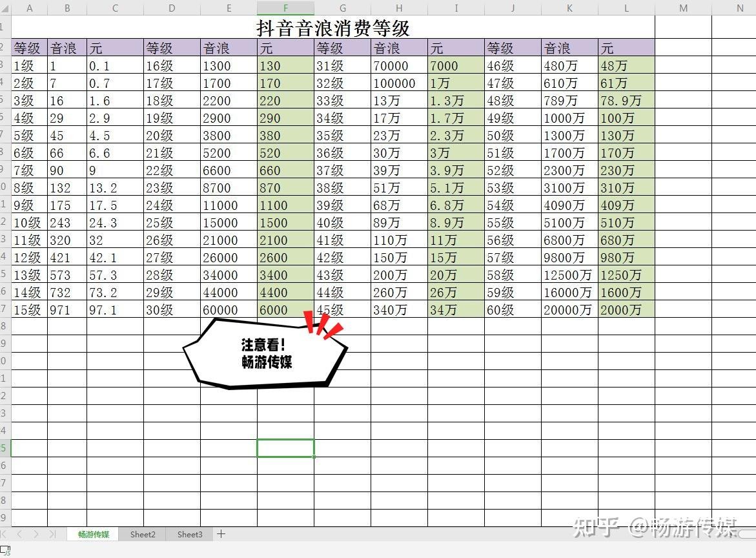Click the 45级 cell
This screenshot has width=756, height=558.
[x=342, y=309]
